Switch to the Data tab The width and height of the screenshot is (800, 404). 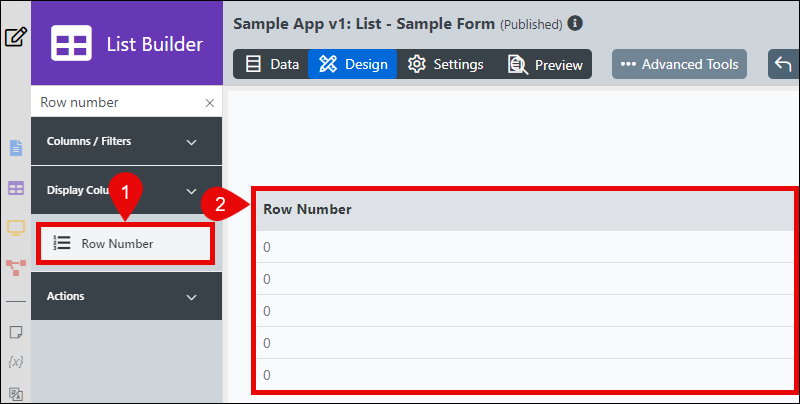[x=271, y=64]
